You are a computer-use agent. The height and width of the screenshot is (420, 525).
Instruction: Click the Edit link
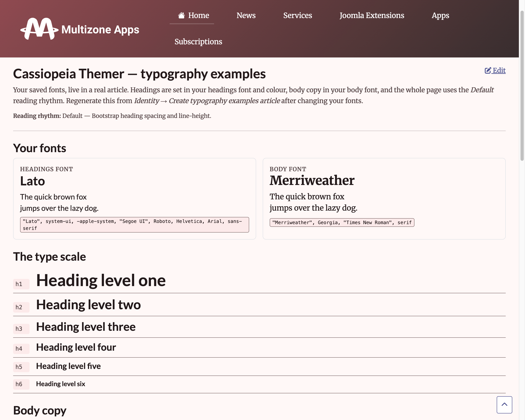[495, 71]
